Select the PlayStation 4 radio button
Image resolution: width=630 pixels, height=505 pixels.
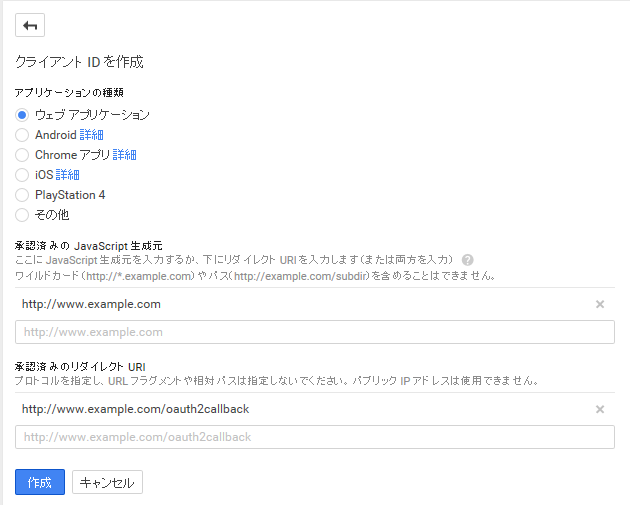tap(22, 195)
